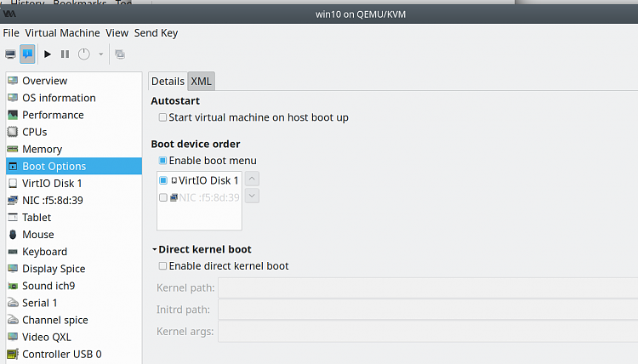Toggle the Enable boot menu checkbox
This screenshot has height=364, width=638.
click(162, 161)
